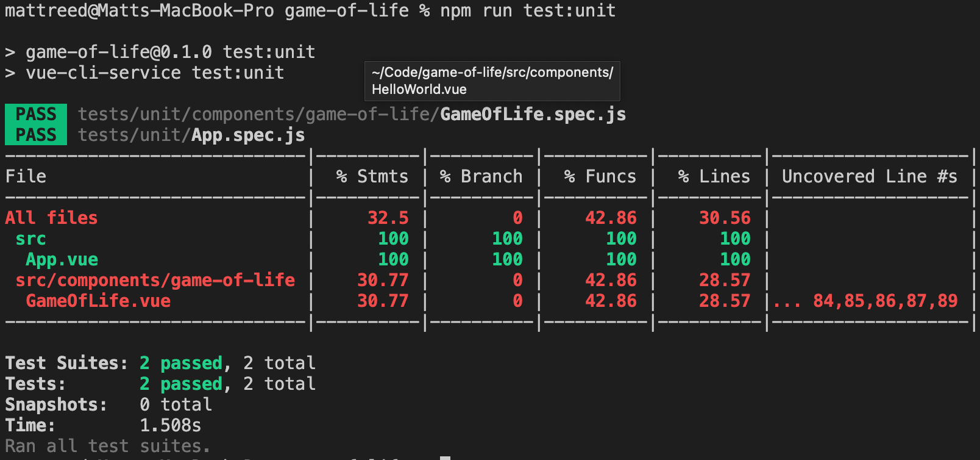Click the 'game-of-life@0.1.0 test:unit' line

[171, 52]
